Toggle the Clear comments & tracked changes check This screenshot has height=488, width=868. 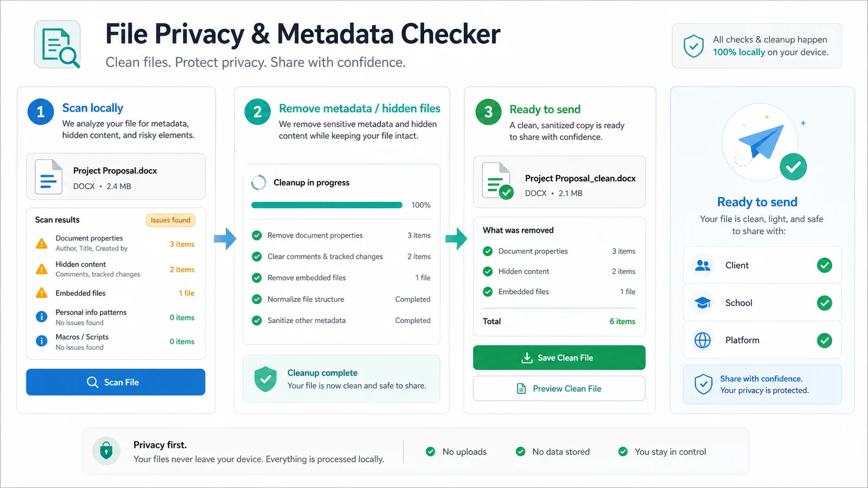pyautogui.click(x=257, y=256)
